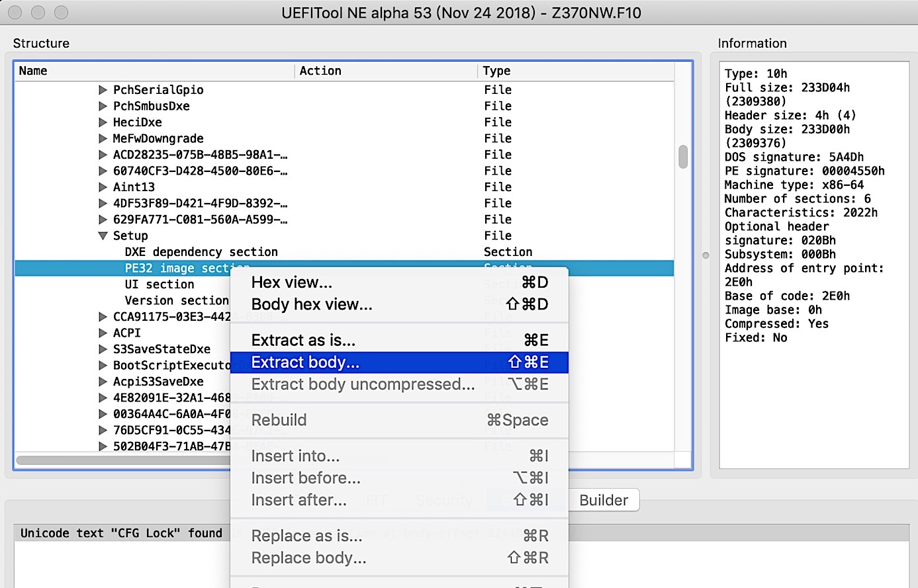Expand the Aint13 tree node

pyautogui.click(x=103, y=187)
